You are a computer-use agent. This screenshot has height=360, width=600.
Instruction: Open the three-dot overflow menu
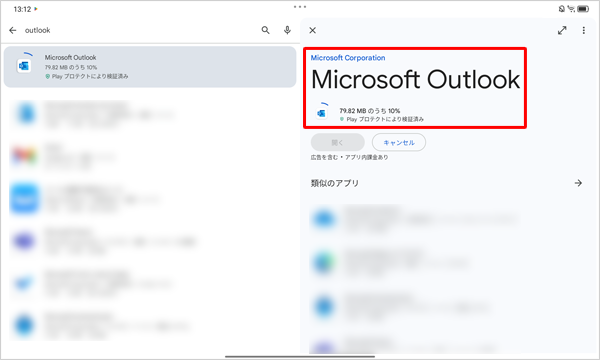coord(584,30)
